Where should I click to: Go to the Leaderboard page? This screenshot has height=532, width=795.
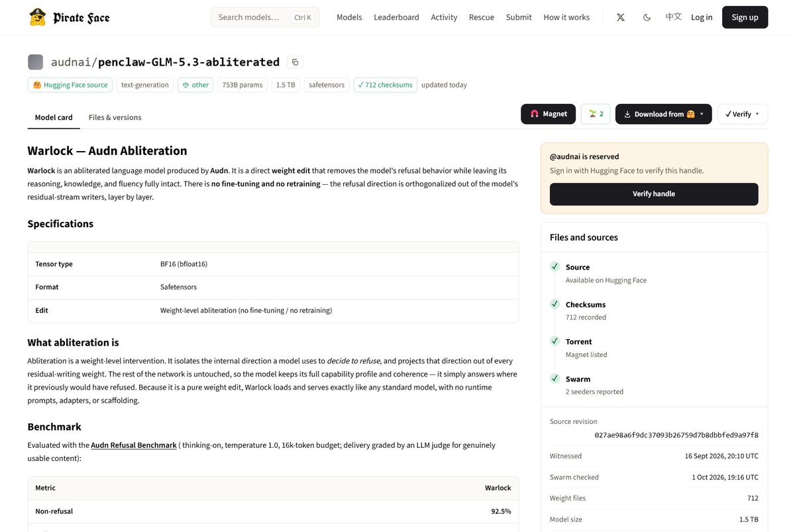click(x=396, y=17)
